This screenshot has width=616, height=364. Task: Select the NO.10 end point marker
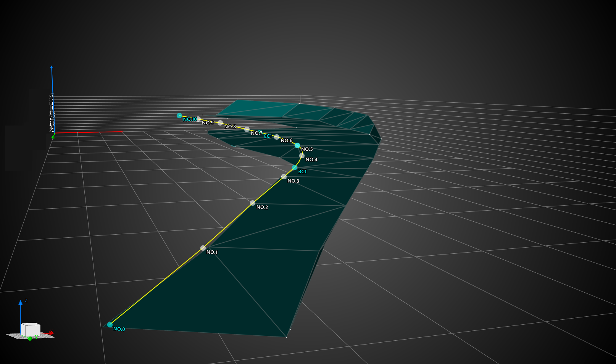179,116
